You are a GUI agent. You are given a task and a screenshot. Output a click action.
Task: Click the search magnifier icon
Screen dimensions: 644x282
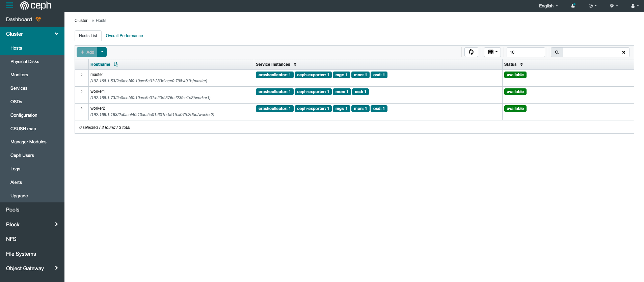point(557,52)
